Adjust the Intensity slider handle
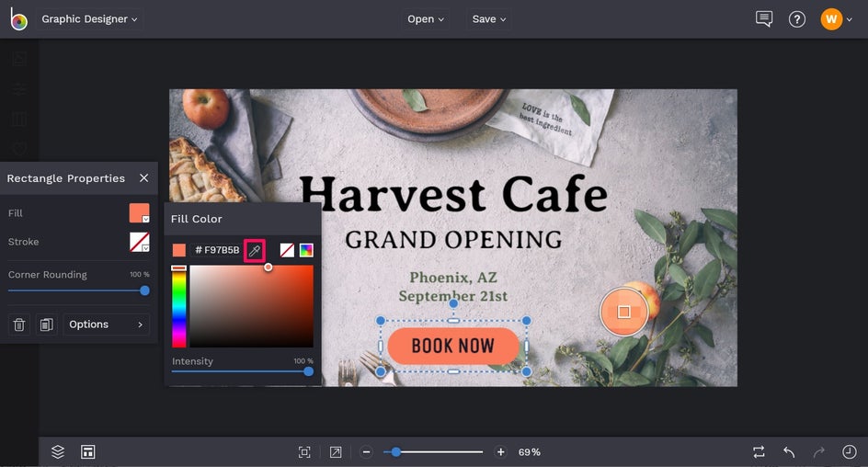The width and height of the screenshot is (868, 467). click(309, 371)
